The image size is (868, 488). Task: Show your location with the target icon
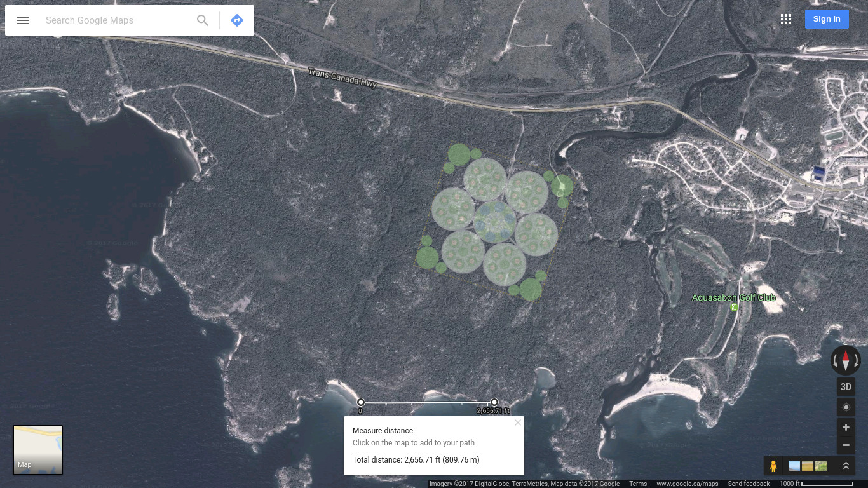click(x=846, y=407)
